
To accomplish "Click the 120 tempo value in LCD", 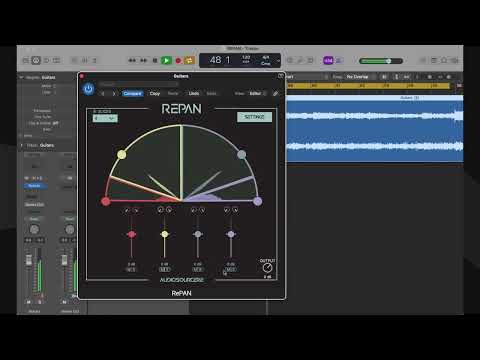I will click(246, 58).
